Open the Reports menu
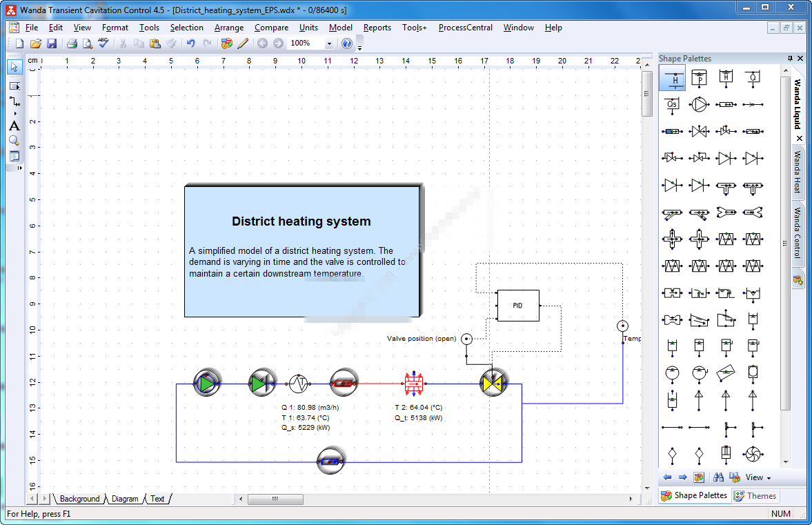Image resolution: width=812 pixels, height=525 pixels. coord(377,28)
